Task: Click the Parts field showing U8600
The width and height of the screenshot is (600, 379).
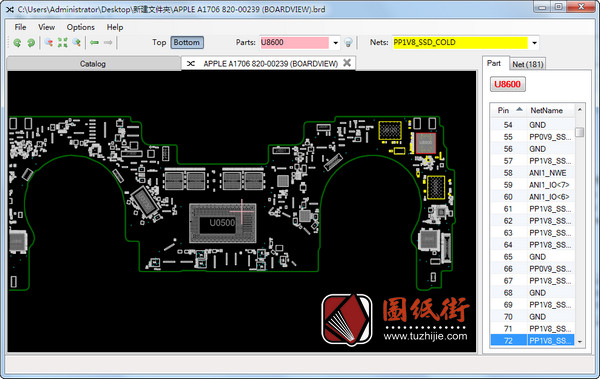Action: pos(294,42)
